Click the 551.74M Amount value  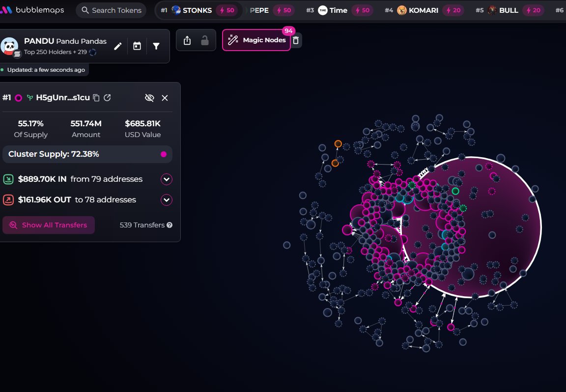click(x=86, y=123)
